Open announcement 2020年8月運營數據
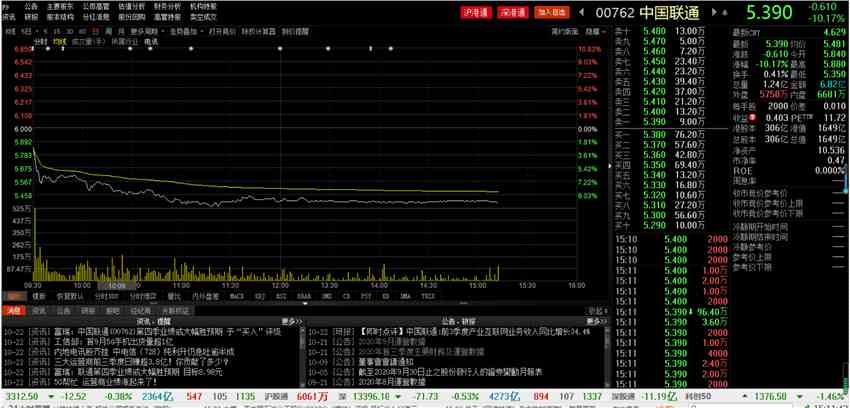The width and height of the screenshot is (850, 408). coord(392,383)
